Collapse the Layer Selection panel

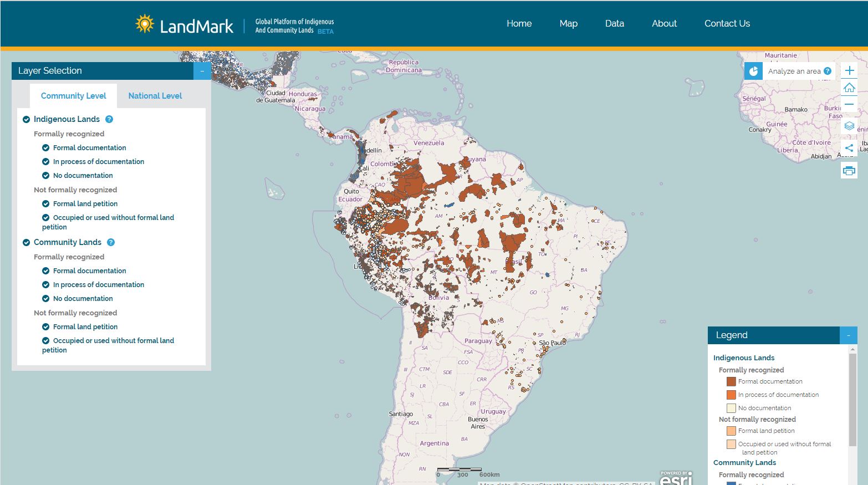tap(202, 71)
